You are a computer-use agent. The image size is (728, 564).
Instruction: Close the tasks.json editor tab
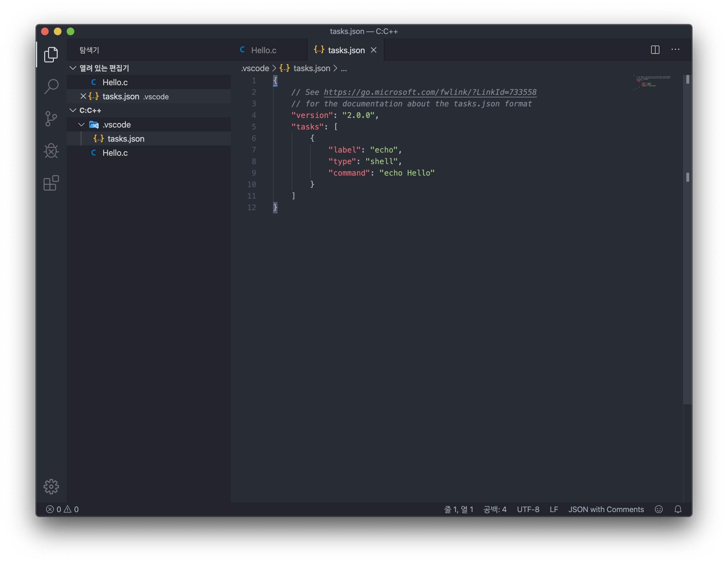[x=374, y=50]
